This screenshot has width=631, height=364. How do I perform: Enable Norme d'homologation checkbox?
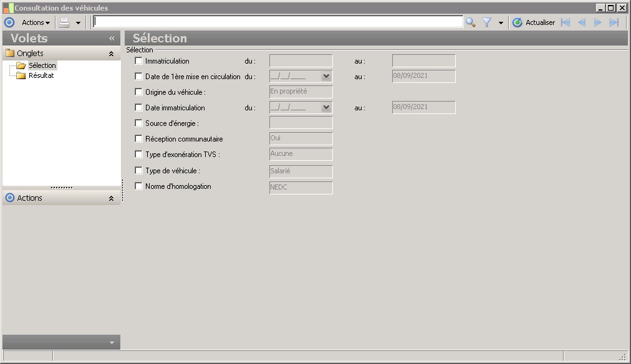pyautogui.click(x=138, y=186)
